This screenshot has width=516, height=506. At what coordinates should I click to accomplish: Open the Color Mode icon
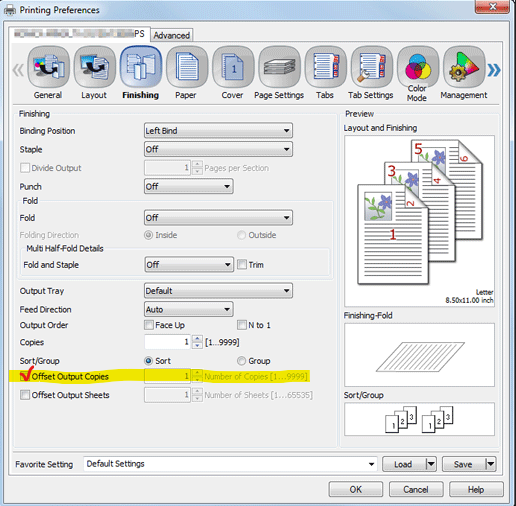pyautogui.click(x=418, y=67)
